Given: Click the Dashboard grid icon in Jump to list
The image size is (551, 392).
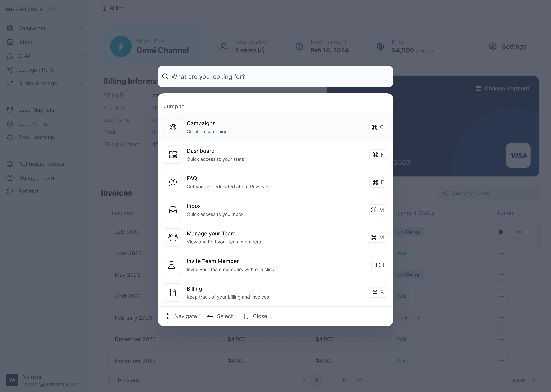Looking at the screenshot, I should [173, 155].
